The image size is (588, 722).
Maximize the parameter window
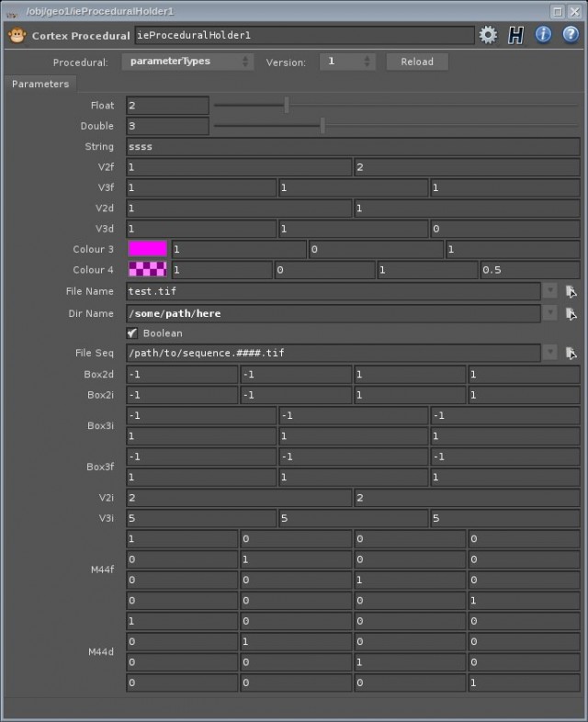click(x=557, y=11)
